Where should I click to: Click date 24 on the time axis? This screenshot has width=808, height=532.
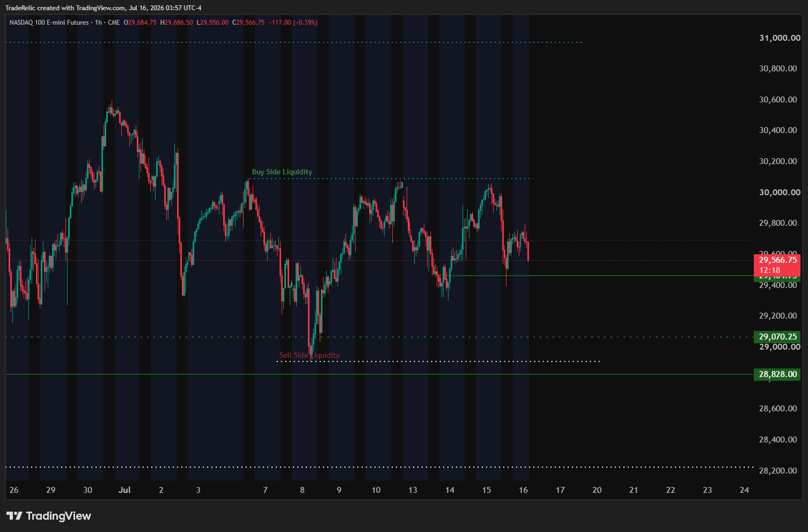click(744, 490)
